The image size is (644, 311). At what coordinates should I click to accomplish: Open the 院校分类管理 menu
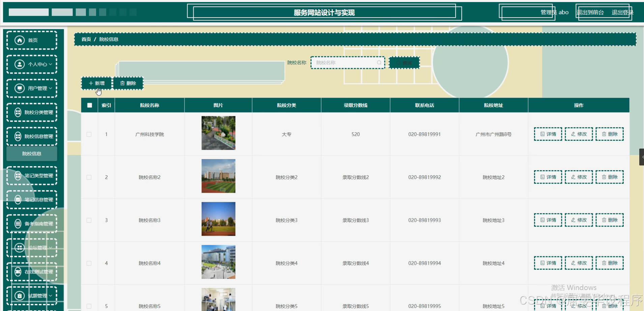(x=32, y=112)
